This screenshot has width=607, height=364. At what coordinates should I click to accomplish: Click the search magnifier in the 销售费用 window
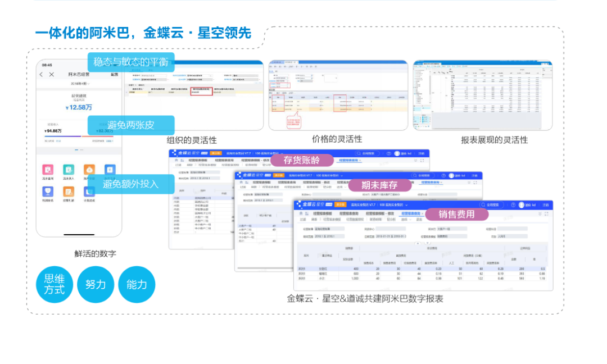tap(483, 205)
